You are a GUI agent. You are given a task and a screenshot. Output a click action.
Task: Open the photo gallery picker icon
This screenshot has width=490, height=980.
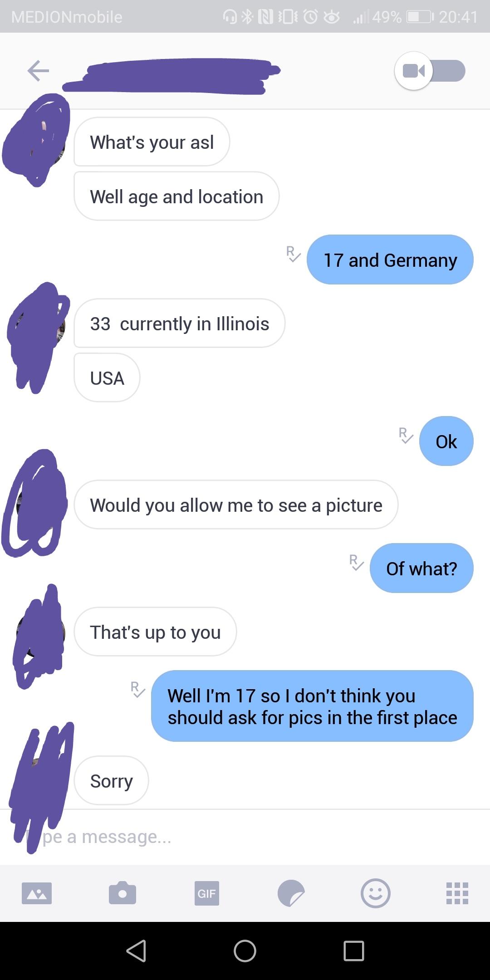[x=37, y=893]
